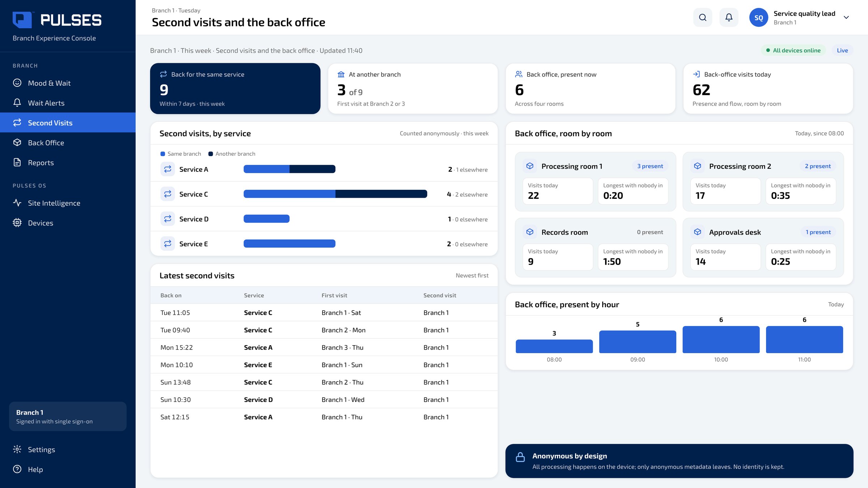Click the entry arrow icon on Back-office visits today card
Image resolution: width=868 pixels, height=488 pixels.
pos(696,74)
